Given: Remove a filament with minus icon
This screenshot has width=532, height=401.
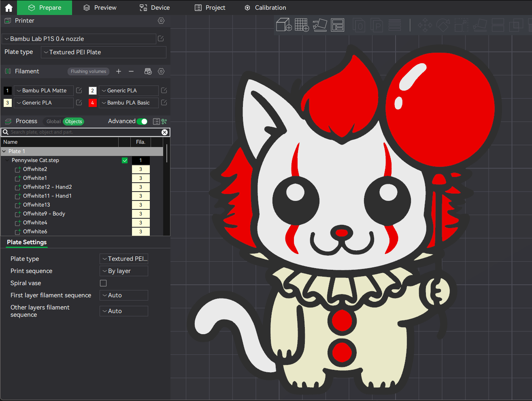Looking at the screenshot, I should [x=131, y=71].
